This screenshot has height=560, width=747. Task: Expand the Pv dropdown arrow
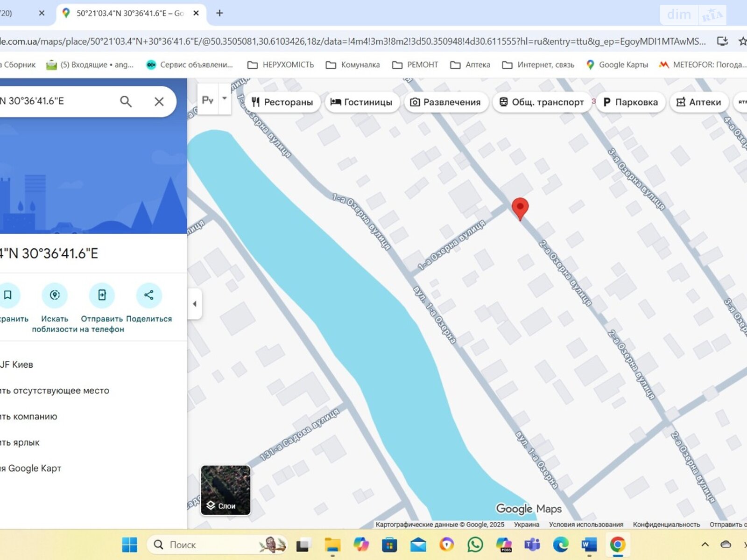[225, 98]
